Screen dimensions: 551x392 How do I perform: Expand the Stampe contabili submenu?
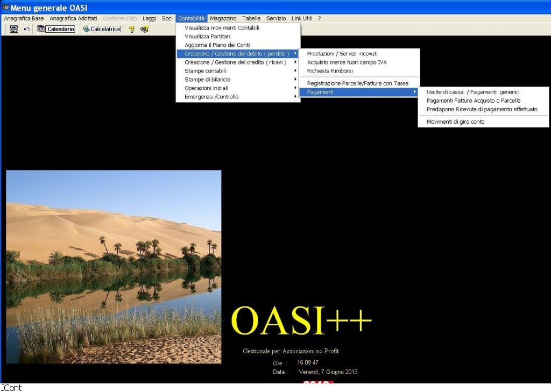coord(205,71)
